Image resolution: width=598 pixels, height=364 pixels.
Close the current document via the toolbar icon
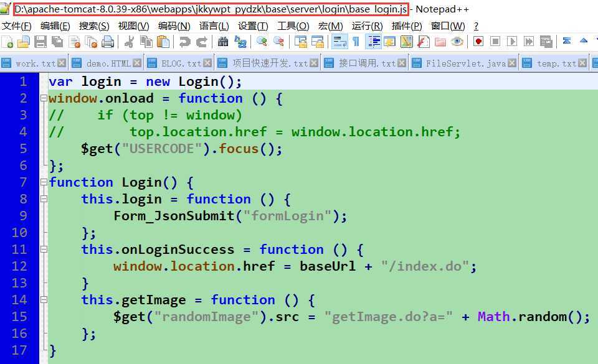[x=74, y=42]
